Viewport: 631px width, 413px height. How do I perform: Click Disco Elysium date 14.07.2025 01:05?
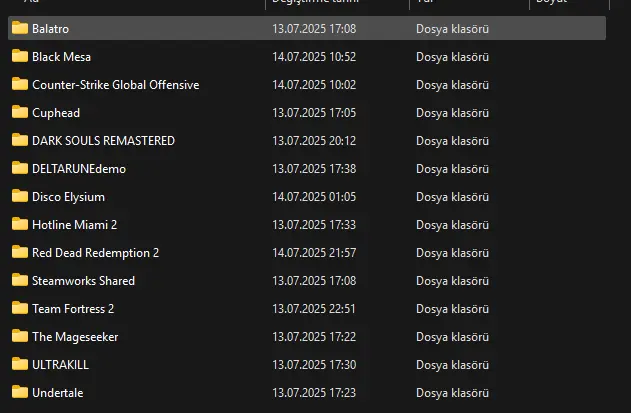[x=314, y=197]
